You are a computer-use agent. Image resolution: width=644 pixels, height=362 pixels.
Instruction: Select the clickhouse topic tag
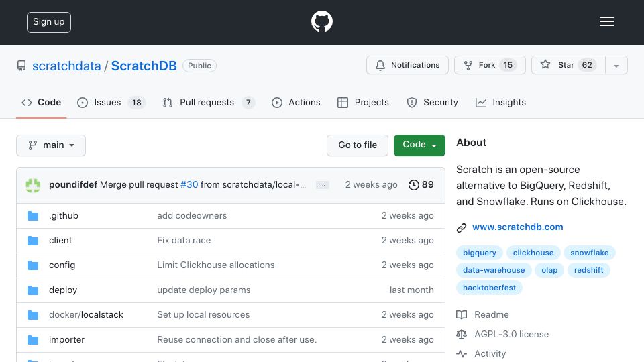pyautogui.click(x=533, y=253)
